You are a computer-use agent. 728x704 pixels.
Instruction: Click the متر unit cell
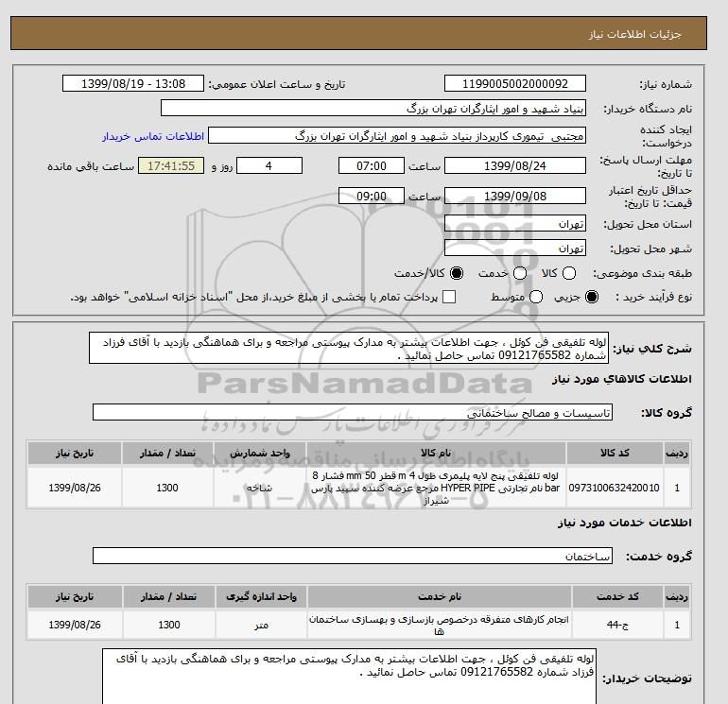(261, 625)
